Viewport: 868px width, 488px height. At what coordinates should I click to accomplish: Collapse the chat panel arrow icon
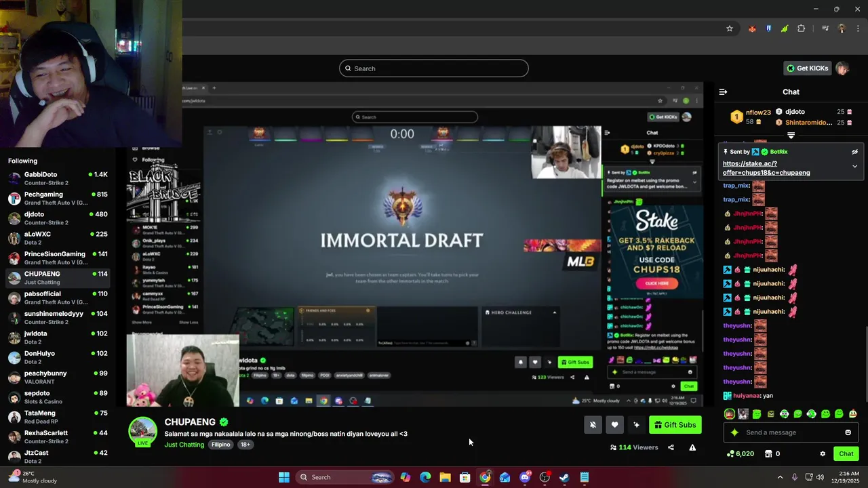point(723,91)
